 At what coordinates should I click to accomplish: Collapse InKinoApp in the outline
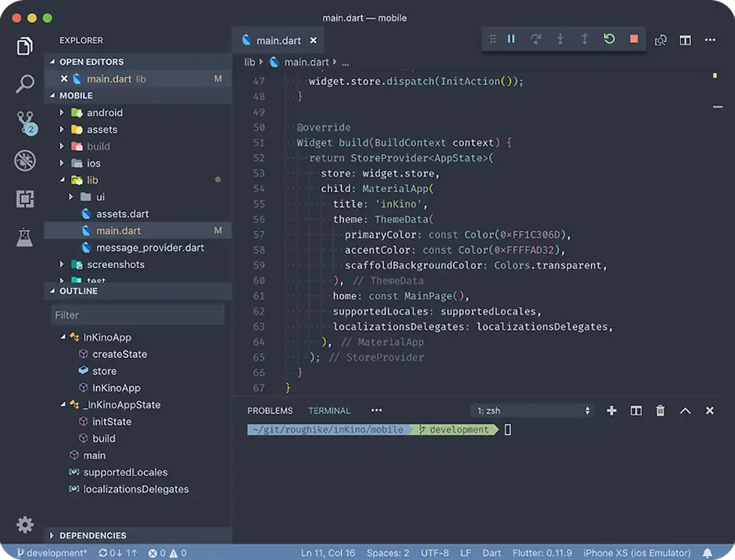pyautogui.click(x=63, y=337)
